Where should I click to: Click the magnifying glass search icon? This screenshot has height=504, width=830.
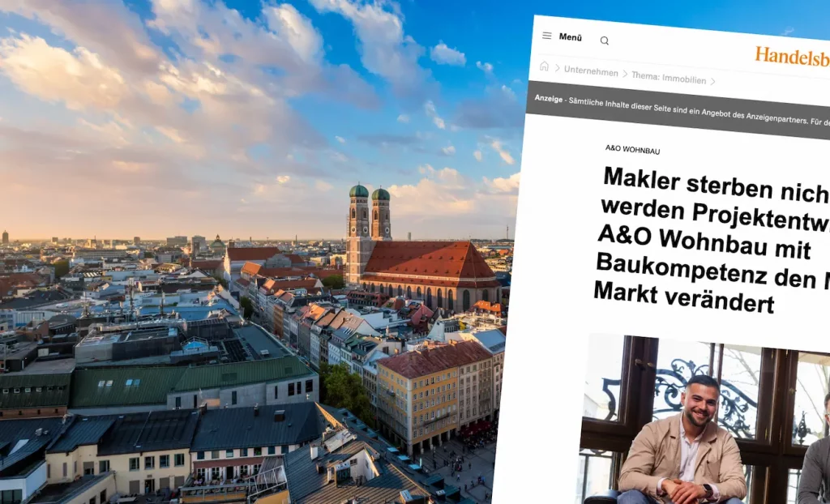point(604,41)
